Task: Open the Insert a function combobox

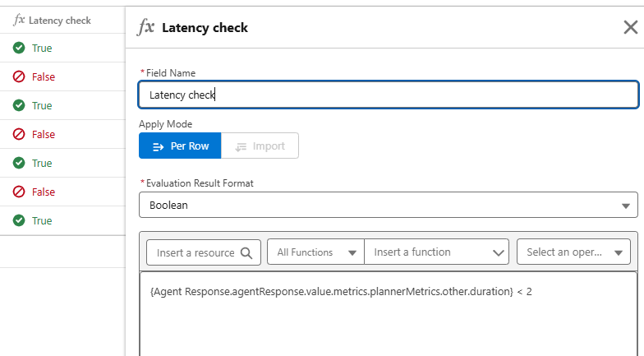Action: [439, 252]
